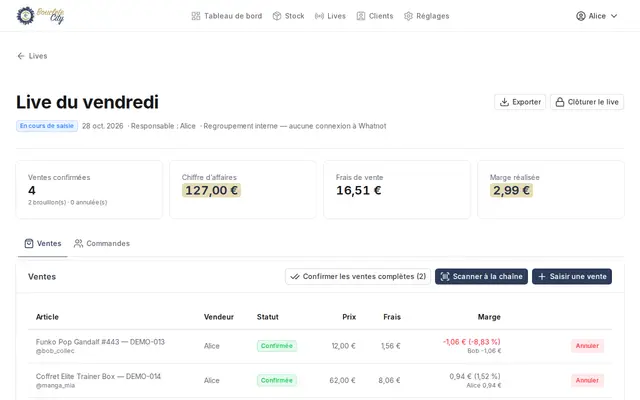Cancel the Funko Pop Gandalf sale
This screenshot has width=640, height=400.
587,346
